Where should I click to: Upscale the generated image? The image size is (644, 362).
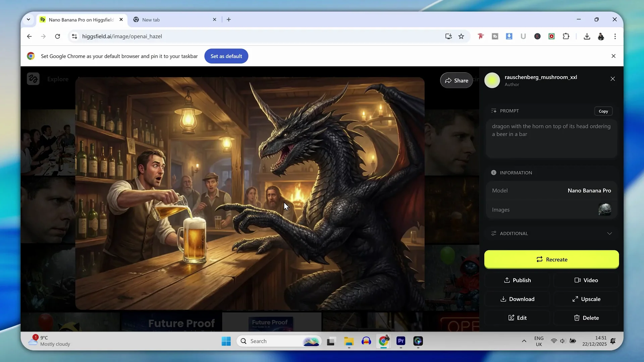[586, 299]
